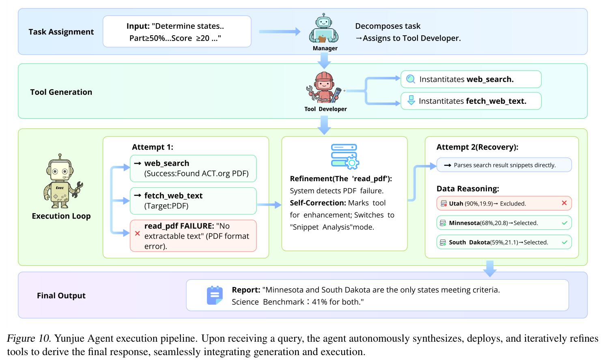Image resolution: width=605 pixels, height=364 pixels.
Task: Click the 'Attempt 2(Recovery):' heading
Action: tap(478, 147)
